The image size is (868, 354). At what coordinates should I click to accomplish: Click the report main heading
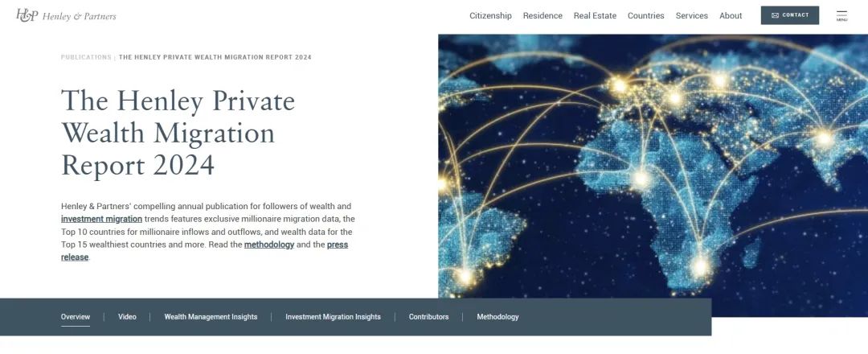[178, 133]
